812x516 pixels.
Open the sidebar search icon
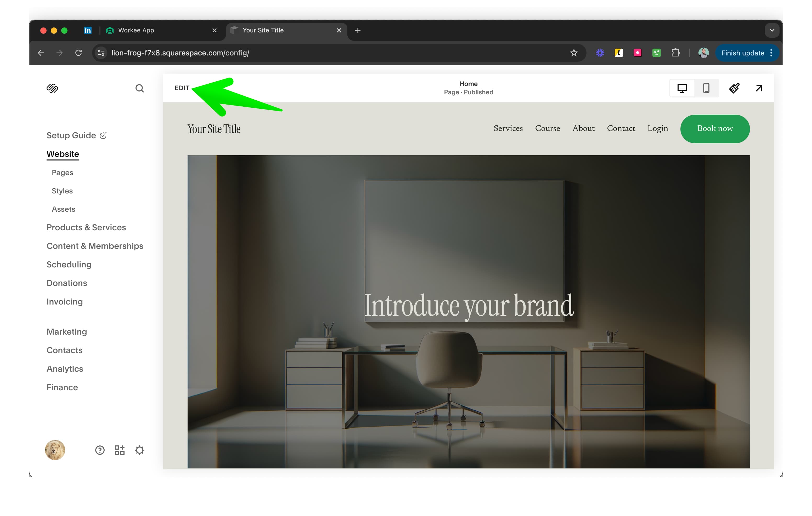(x=140, y=88)
